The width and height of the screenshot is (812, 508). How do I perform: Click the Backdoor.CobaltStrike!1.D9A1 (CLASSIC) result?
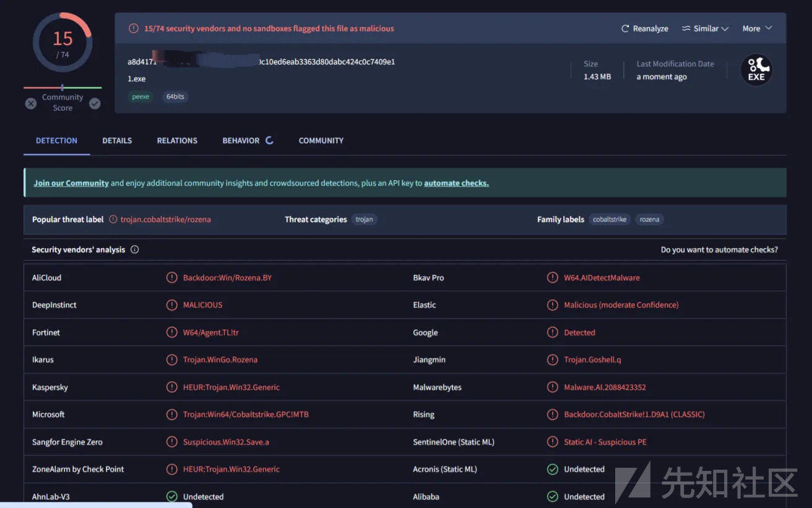pos(634,415)
